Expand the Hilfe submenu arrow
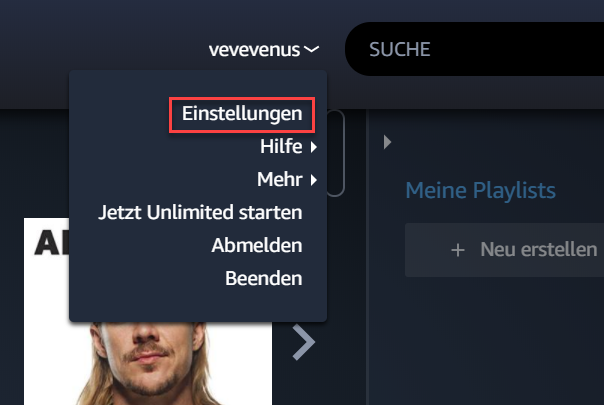 coord(314,147)
